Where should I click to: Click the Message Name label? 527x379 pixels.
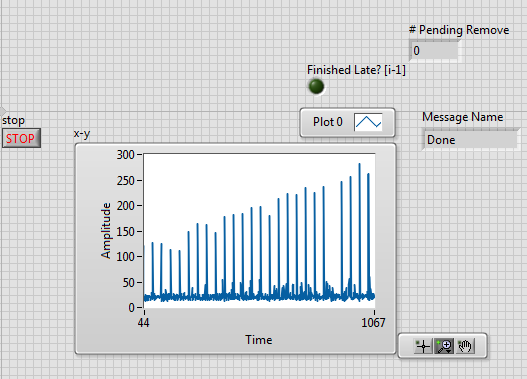(x=462, y=117)
